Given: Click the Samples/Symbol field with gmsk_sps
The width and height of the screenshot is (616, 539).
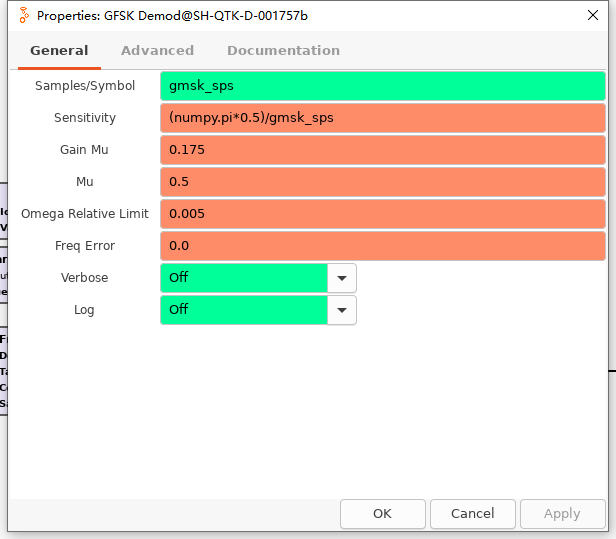Looking at the screenshot, I should (x=383, y=86).
